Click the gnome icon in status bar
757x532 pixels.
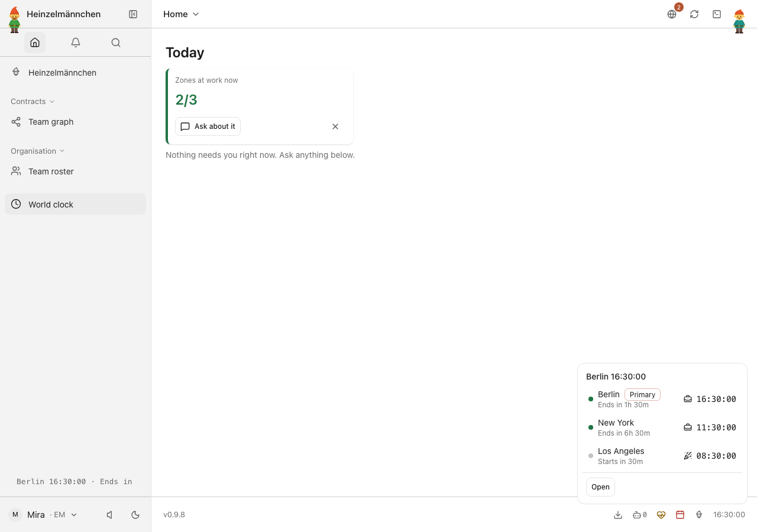[x=699, y=515]
